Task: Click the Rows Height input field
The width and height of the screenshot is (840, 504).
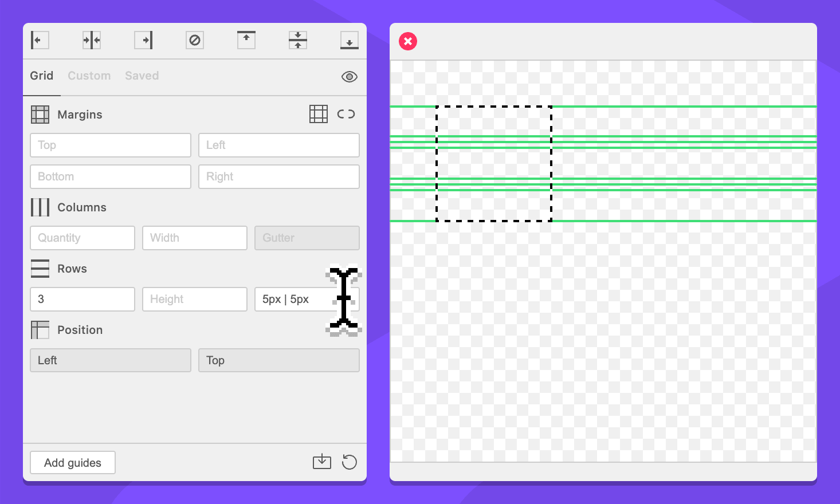Action: pyautogui.click(x=195, y=300)
